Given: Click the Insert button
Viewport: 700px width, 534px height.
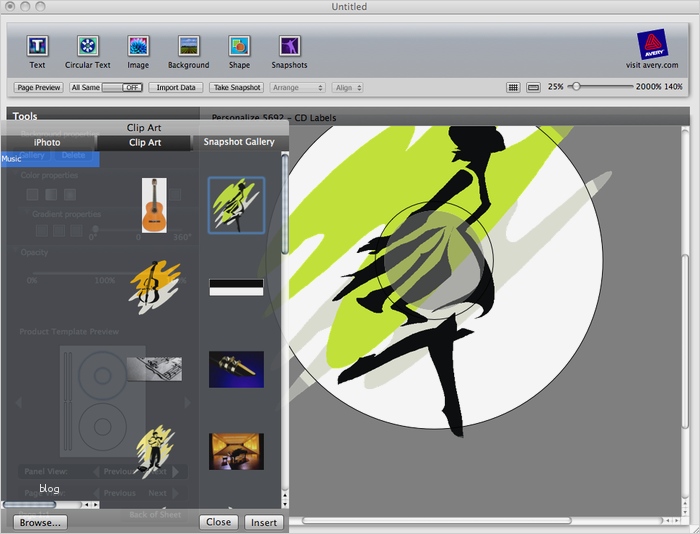Looking at the screenshot, I should pyautogui.click(x=264, y=522).
